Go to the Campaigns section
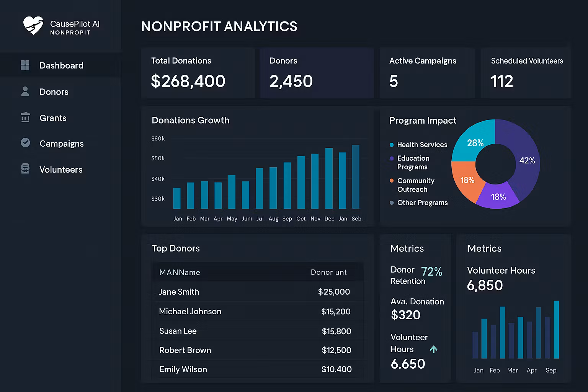Image resolution: width=588 pixels, height=392 pixels. tap(61, 144)
